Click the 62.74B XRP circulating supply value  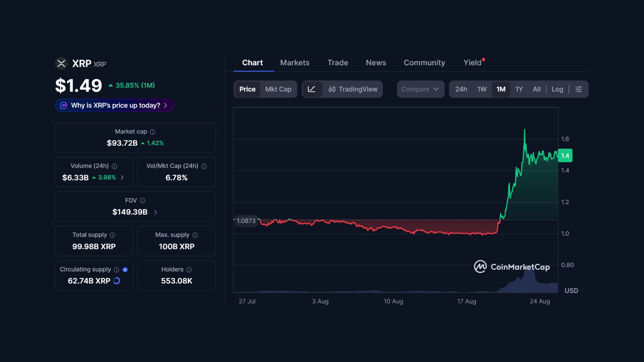pyautogui.click(x=89, y=281)
